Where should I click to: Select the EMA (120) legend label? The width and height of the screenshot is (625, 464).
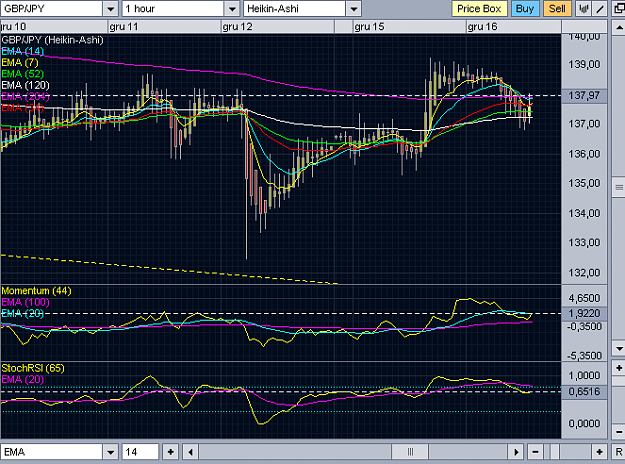tap(25, 85)
